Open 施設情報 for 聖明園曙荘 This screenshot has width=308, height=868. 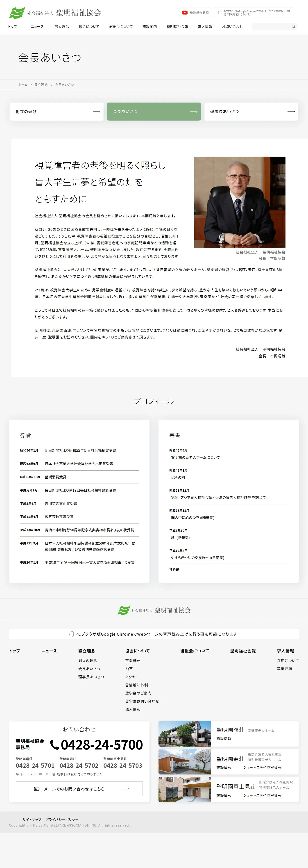(x=224, y=739)
